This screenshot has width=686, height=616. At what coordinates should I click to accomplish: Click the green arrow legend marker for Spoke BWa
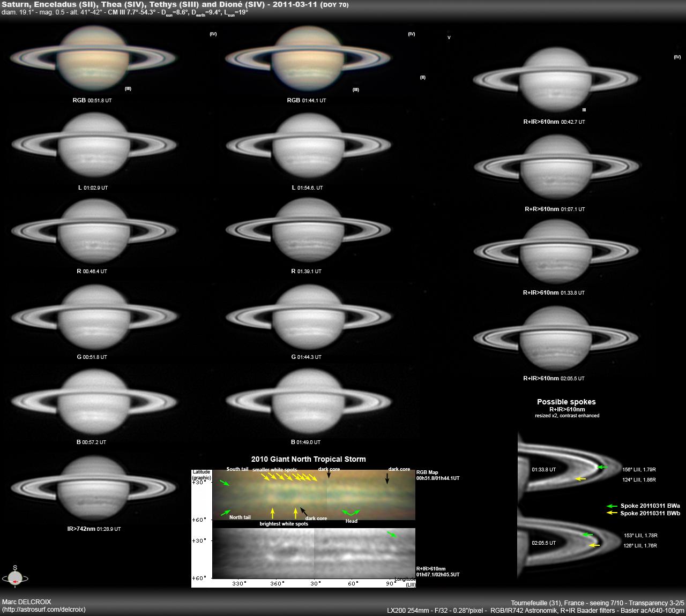tap(612, 506)
